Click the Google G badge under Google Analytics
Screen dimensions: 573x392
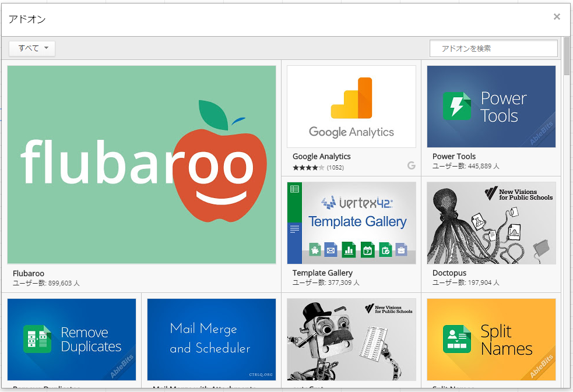click(412, 165)
